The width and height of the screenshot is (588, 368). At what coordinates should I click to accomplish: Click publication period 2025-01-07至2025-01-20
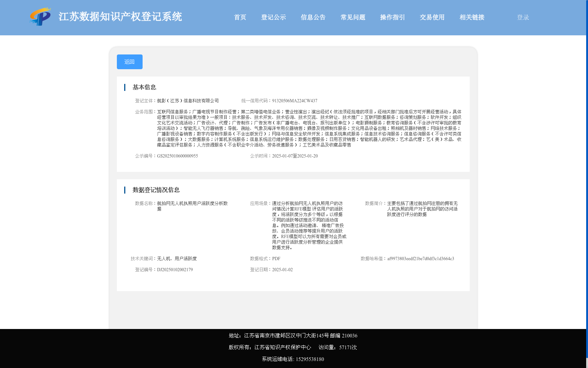coord(295,156)
